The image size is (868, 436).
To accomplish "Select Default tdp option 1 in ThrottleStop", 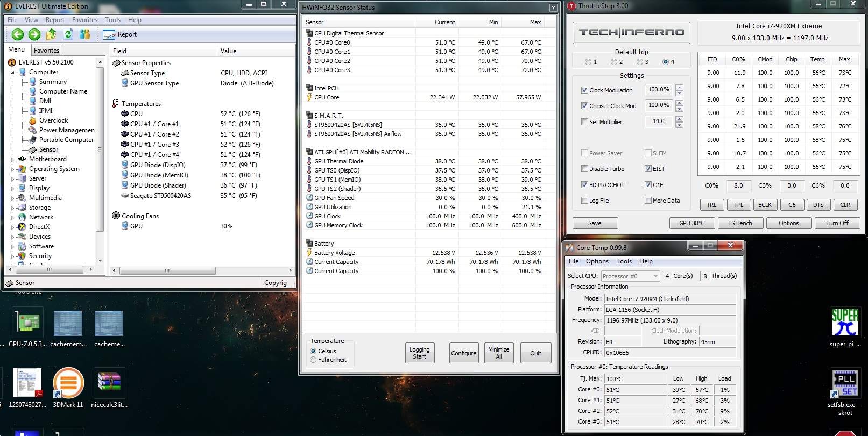I will click(588, 62).
